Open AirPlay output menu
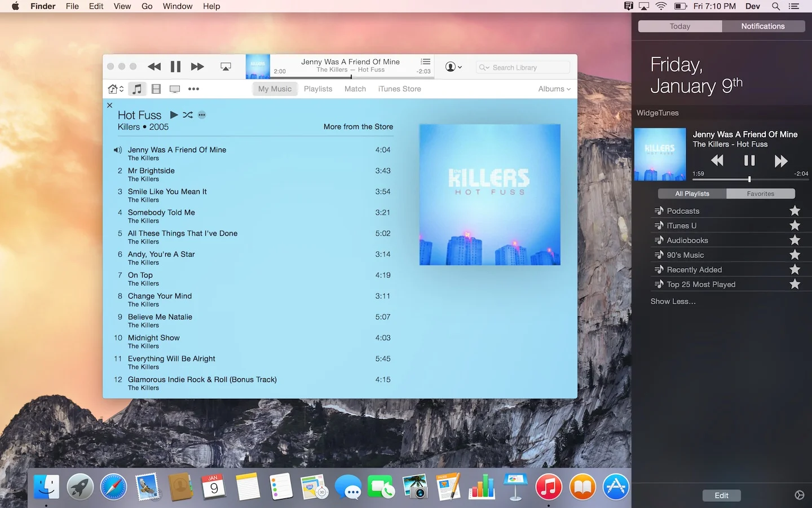The image size is (812, 508). pos(226,67)
